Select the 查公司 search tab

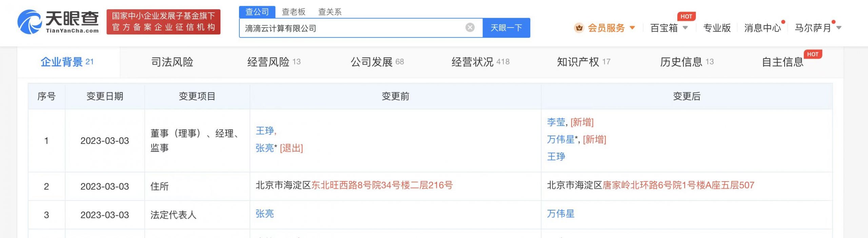pos(257,12)
